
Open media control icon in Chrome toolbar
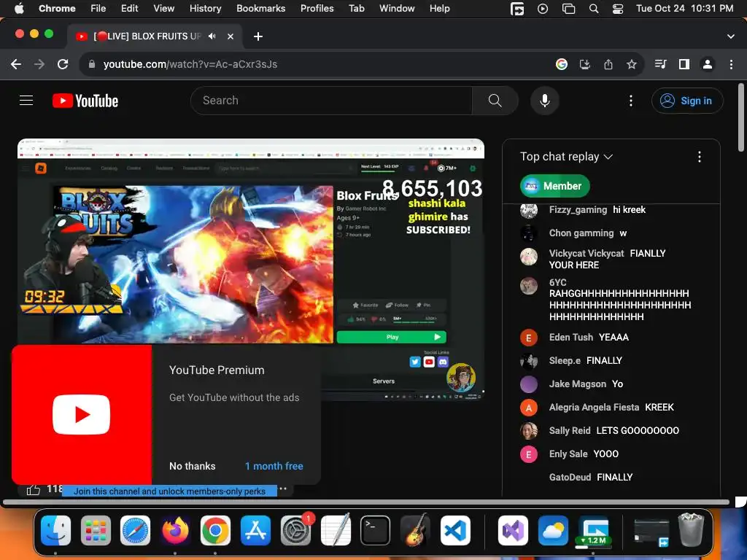(660, 64)
